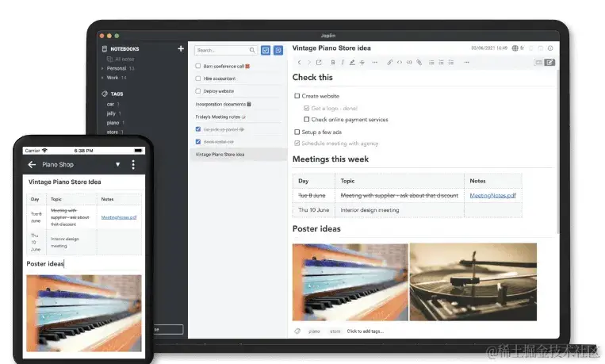Insert a hyperlink
The height and width of the screenshot is (364, 605).
(x=389, y=62)
